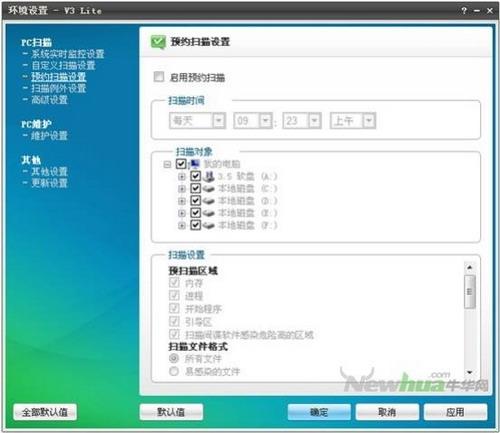The image size is (500, 433).
Task: Click the scan settings scroll down arrow
Action: click(x=470, y=372)
